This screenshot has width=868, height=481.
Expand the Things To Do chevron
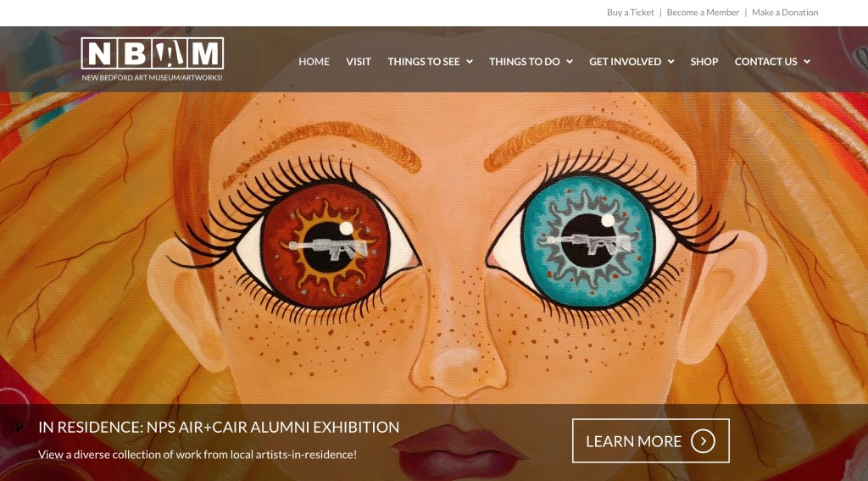point(570,61)
